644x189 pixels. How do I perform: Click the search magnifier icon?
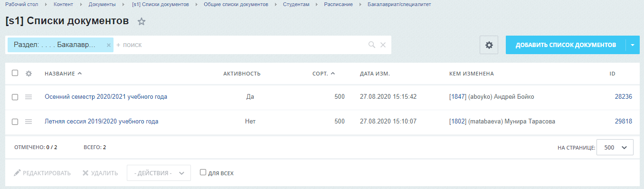372,45
